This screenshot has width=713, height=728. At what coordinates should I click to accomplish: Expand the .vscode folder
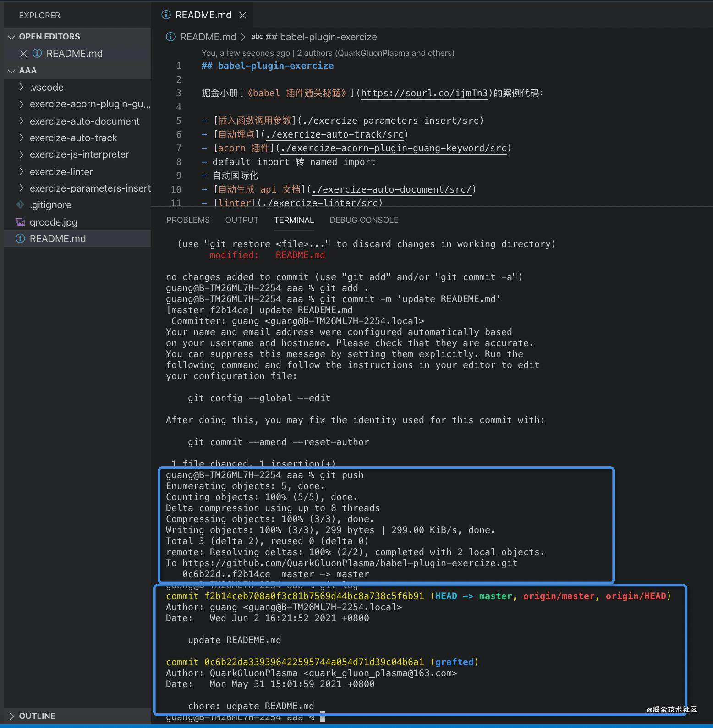pyautogui.click(x=21, y=87)
